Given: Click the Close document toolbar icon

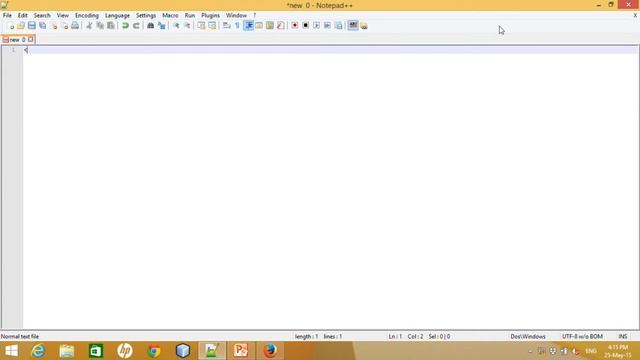Looking at the screenshot, I should tap(53, 26).
